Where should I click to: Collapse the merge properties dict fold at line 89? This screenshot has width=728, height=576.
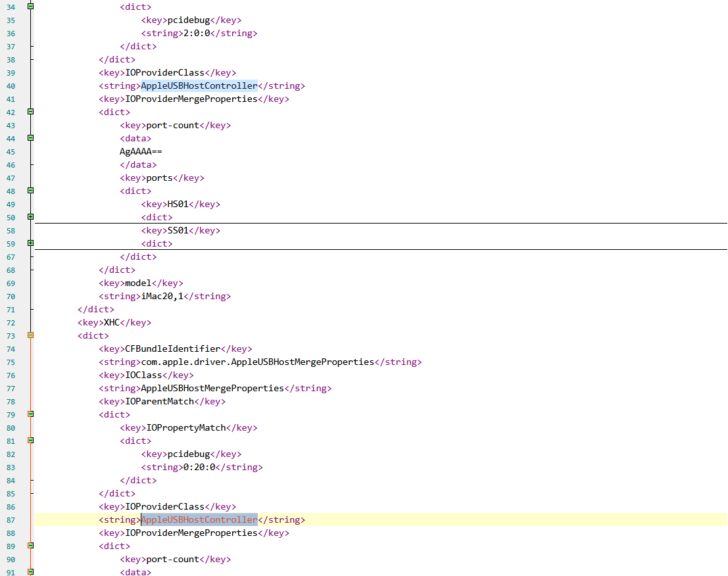pyautogui.click(x=30, y=546)
